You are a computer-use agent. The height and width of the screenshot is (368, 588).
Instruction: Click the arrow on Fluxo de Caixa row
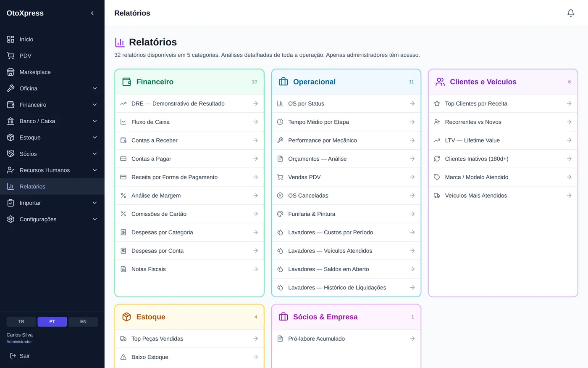click(255, 122)
